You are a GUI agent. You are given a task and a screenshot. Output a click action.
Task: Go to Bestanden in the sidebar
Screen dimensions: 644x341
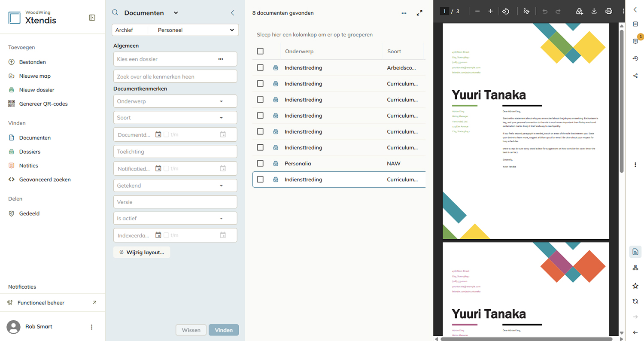click(32, 62)
